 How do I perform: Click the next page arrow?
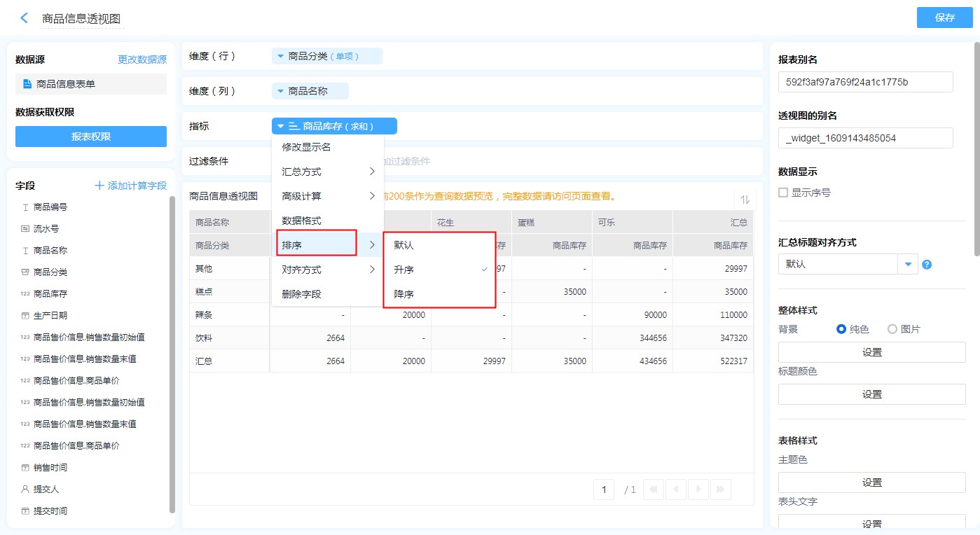click(x=698, y=489)
